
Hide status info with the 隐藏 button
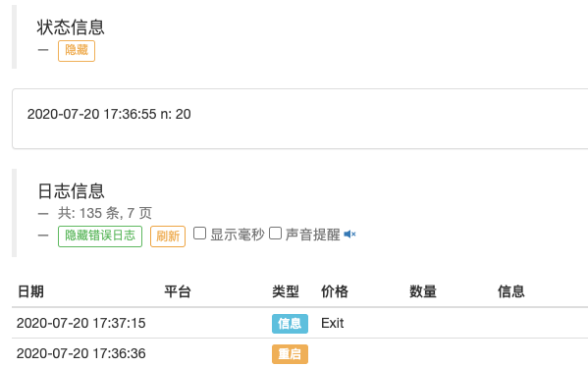[x=77, y=51]
